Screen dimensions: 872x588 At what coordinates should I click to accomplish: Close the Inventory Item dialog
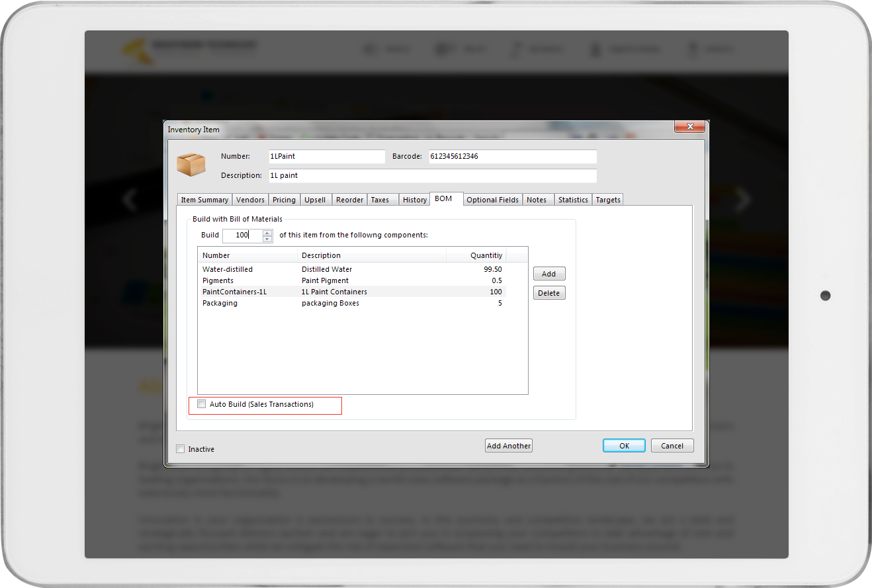coord(690,126)
